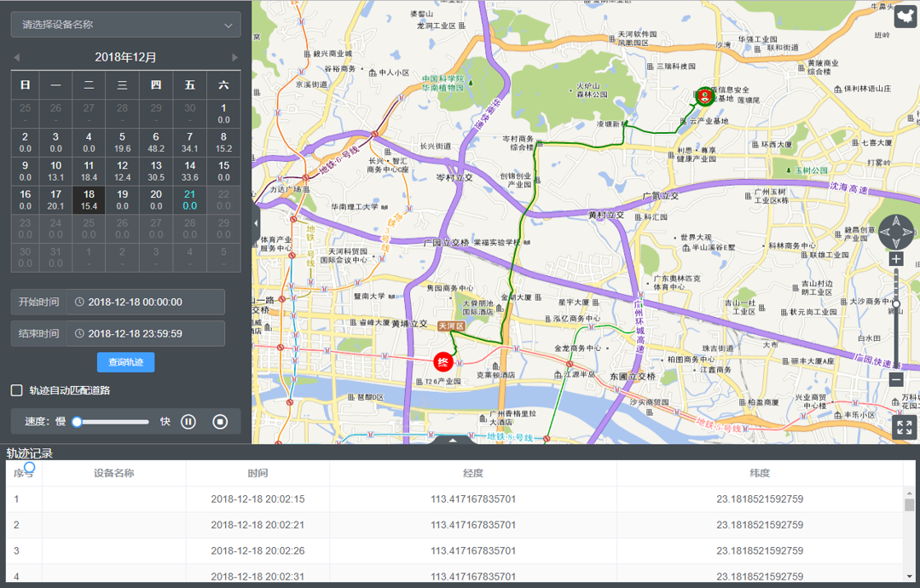Viewport: 920px width, 588px height.
Task: Select December 17 in calendar
Action: tap(55, 199)
